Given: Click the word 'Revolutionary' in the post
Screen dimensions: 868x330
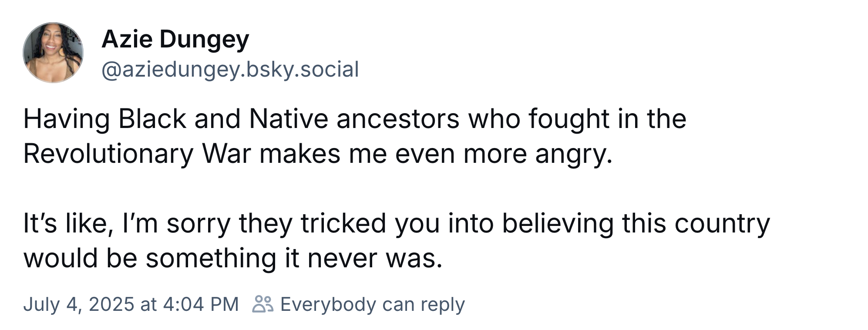Looking at the screenshot, I should pos(108,154).
